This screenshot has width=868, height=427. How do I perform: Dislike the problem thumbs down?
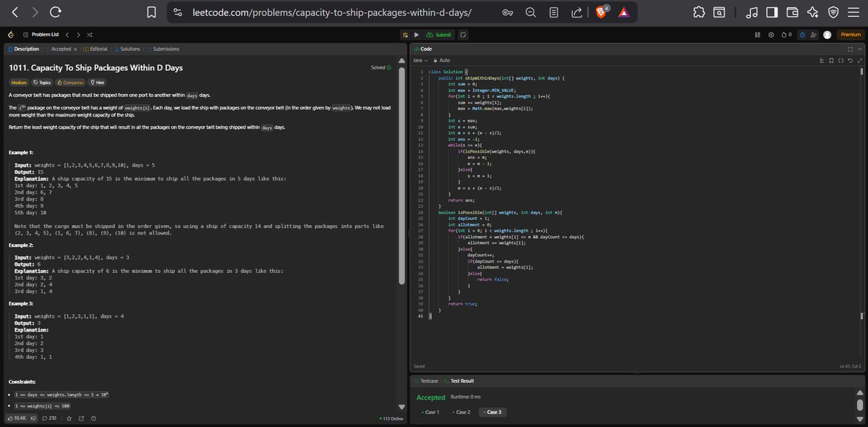pyautogui.click(x=33, y=418)
